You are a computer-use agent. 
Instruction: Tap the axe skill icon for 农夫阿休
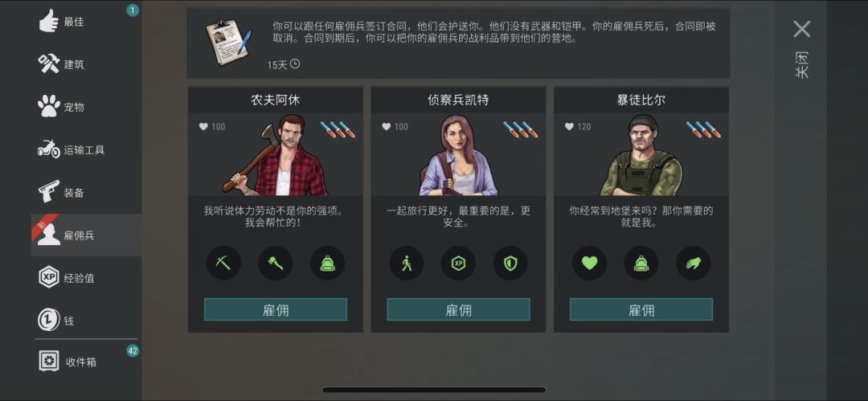[x=276, y=263]
